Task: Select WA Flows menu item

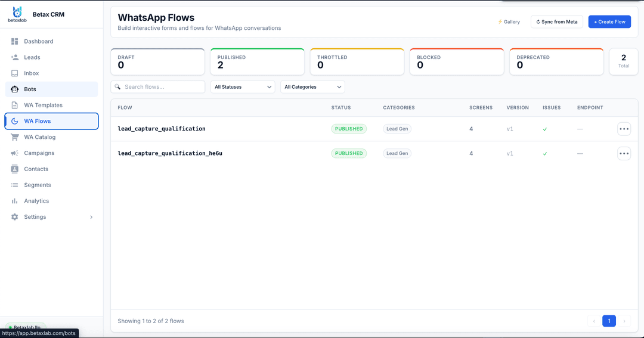Action: click(x=52, y=121)
